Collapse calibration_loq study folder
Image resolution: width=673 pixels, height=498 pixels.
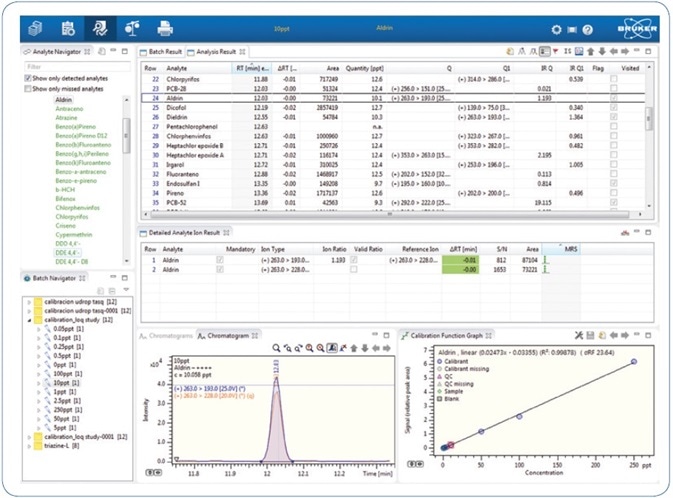(x=29, y=319)
